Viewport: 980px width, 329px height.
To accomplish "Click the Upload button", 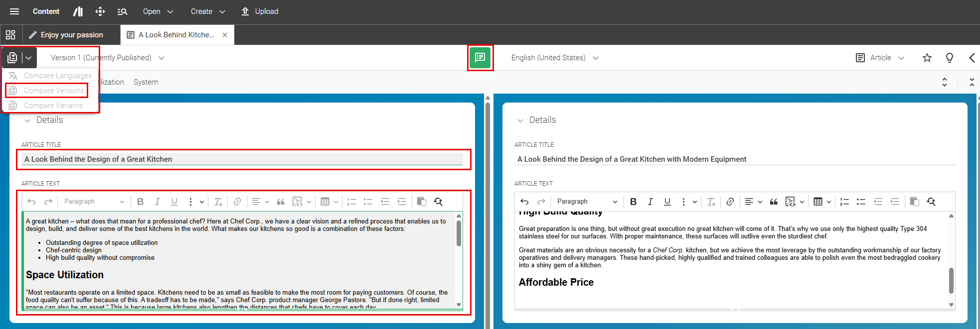I will (x=260, y=11).
